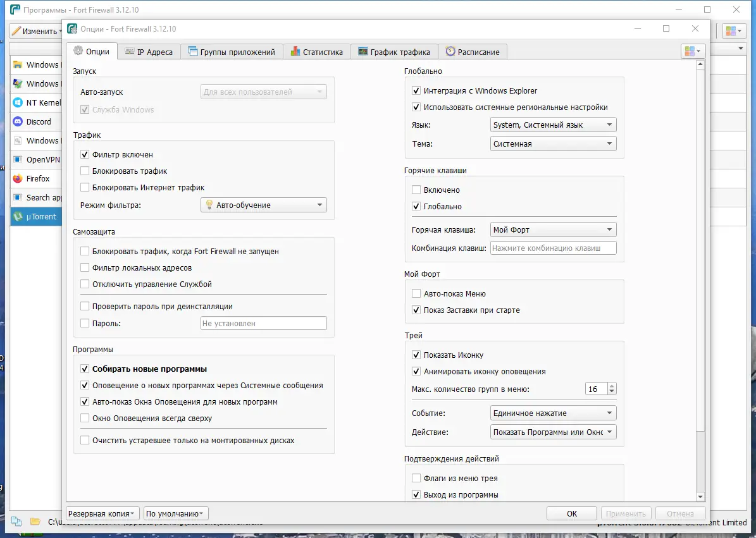Enable Блокировать Интернет трафик checkbox
Screen dimensions: 756x538
tap(85, 187)
